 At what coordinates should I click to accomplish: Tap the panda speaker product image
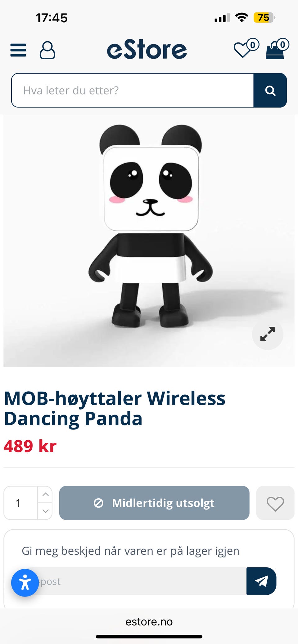[x=149, y=241]
